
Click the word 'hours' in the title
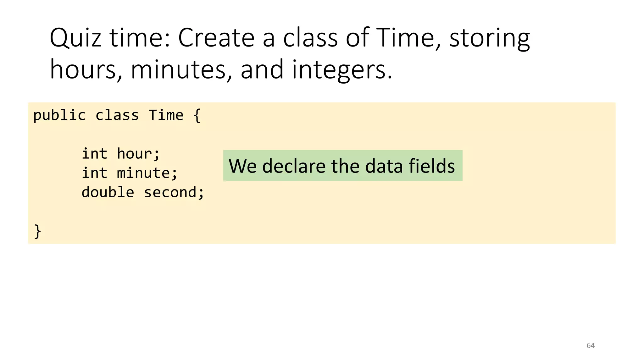click(83, 69)
